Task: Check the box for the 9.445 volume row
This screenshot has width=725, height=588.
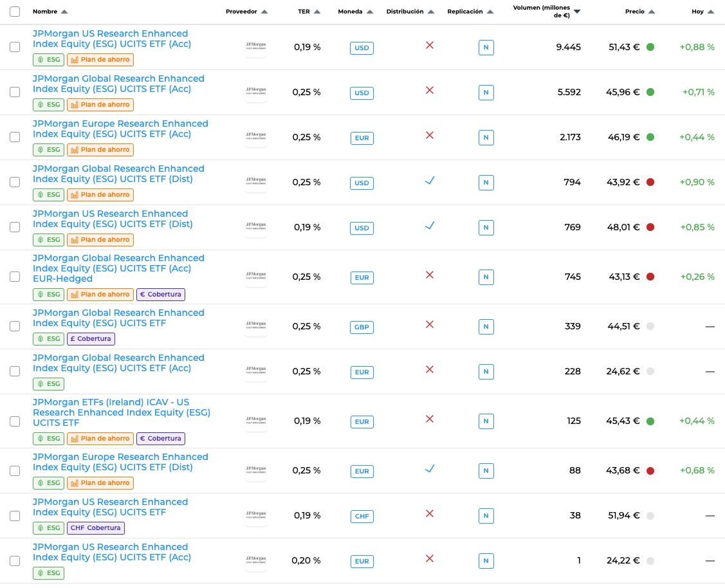Action: (x=15, y=47)
